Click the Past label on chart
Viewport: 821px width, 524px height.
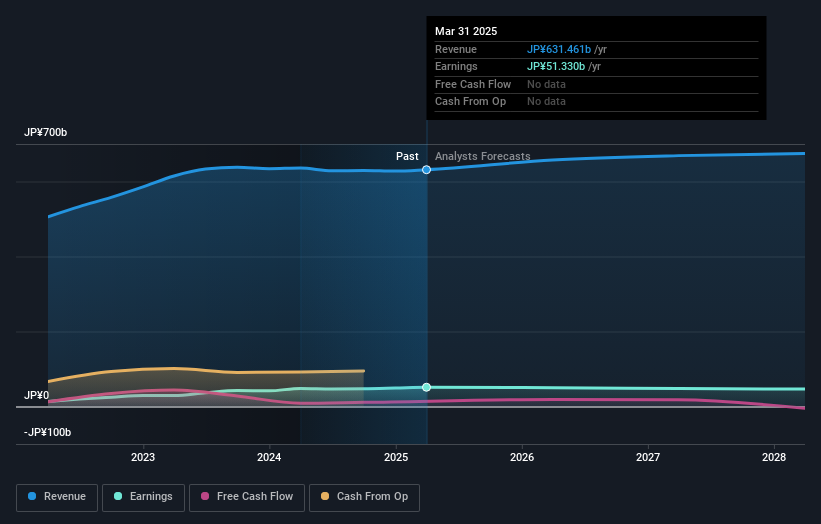click(407, 156)
